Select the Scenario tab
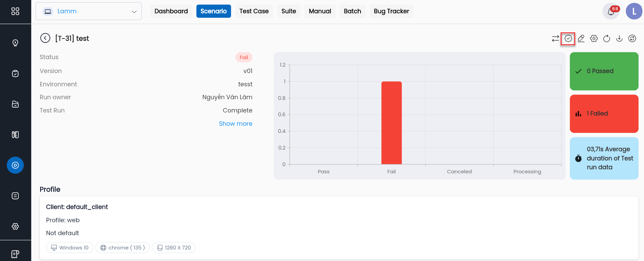The image size is (644, 261). [x=213, y=11]
